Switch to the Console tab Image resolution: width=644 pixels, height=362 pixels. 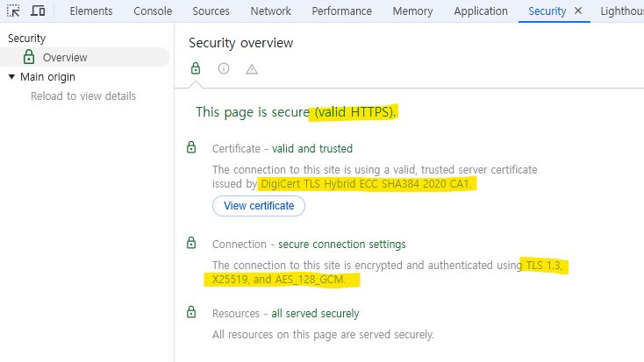tap(153, 11)
